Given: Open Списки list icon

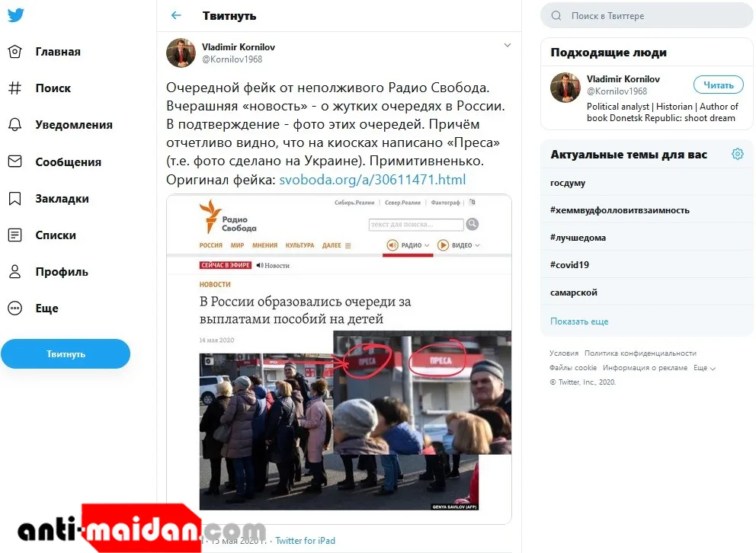Looking at the screenshot, I should coord(15,235).
